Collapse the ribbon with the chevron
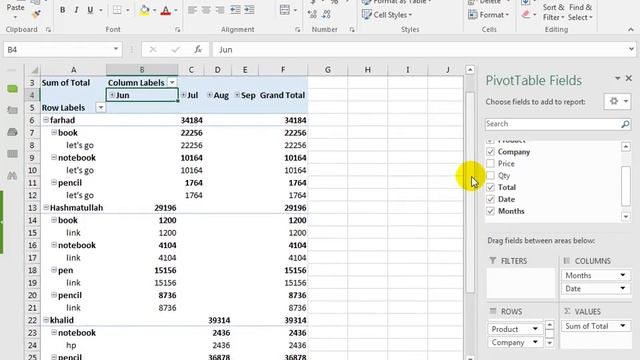 coord(631,30)
